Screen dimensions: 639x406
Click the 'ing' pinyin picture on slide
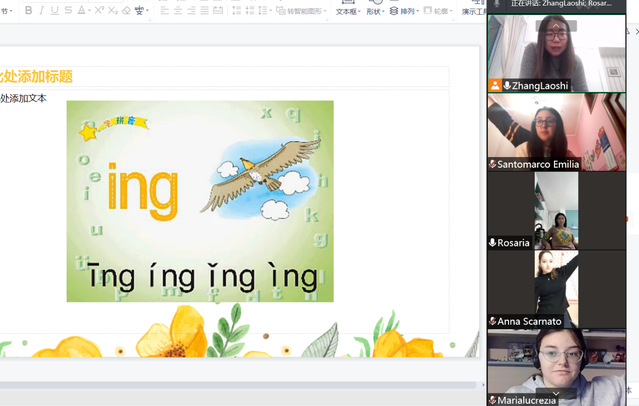point(200,201)
